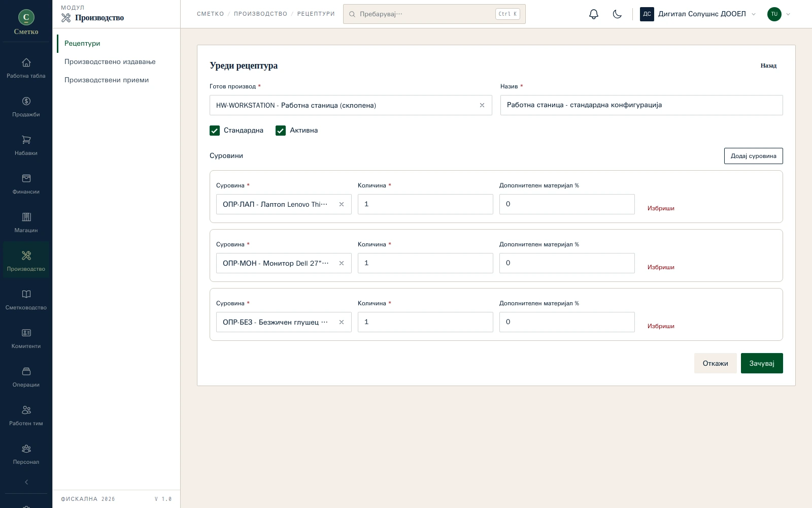Screen dimensions: 812x508
Task: Clear the ОПР-ЛАП raw material selection
Action: pos(342,204)
